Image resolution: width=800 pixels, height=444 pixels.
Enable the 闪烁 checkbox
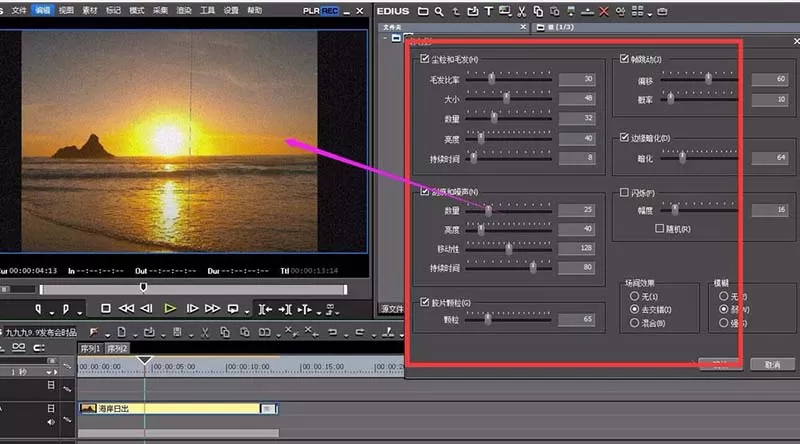624,192
